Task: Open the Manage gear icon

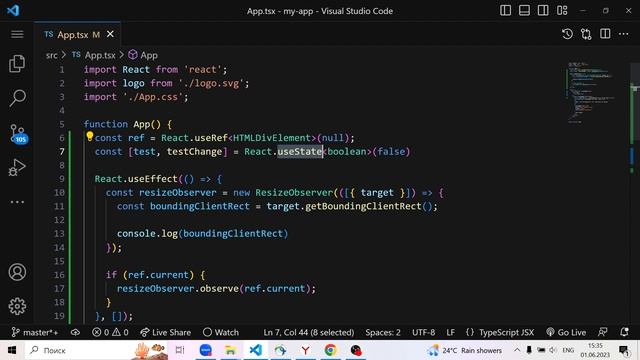Action: 17,306
